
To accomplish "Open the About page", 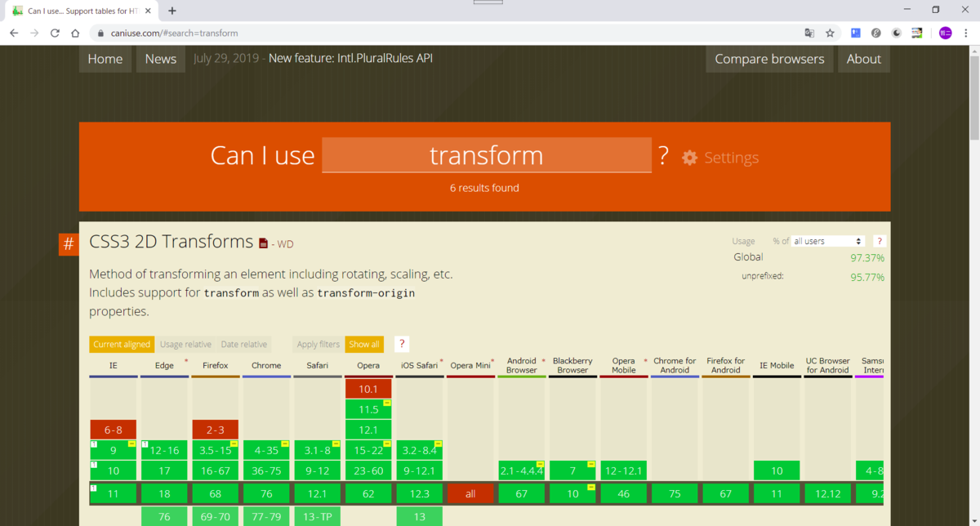I will click(864, 59).
